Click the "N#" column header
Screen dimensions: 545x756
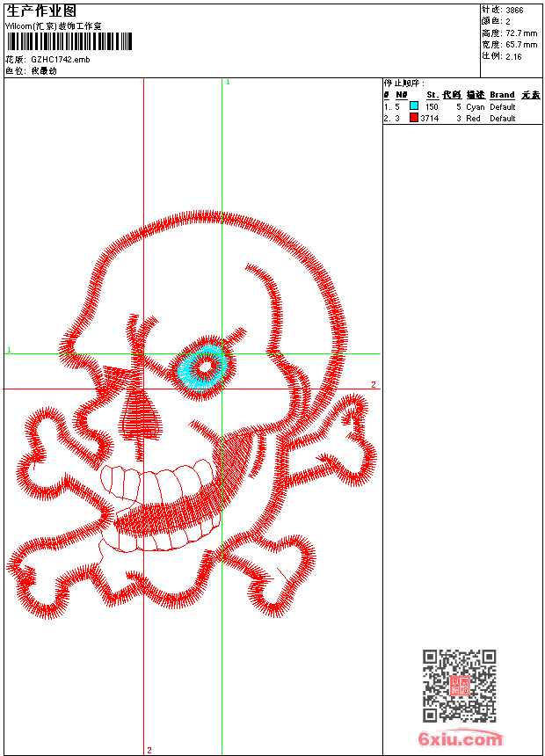(x=401, y=95)
